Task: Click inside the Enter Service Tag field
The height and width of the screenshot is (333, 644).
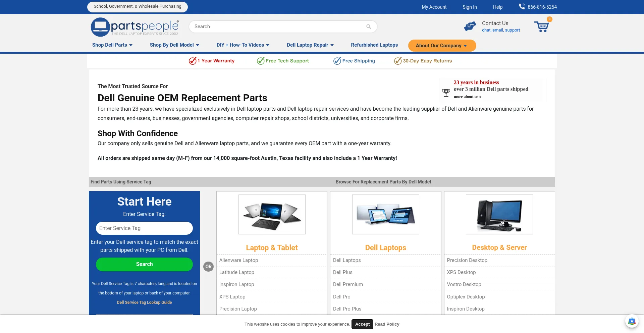Action: pyautogui.click(x=144, y=228)
